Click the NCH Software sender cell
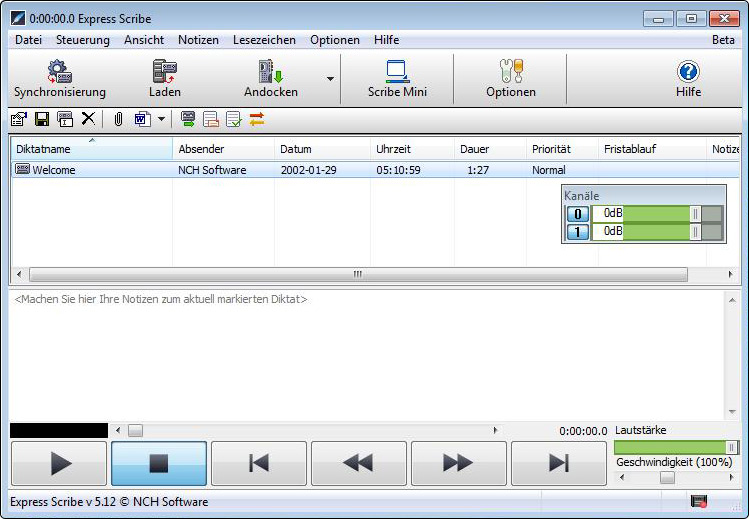The image size is (749, 519). (212, 170)
